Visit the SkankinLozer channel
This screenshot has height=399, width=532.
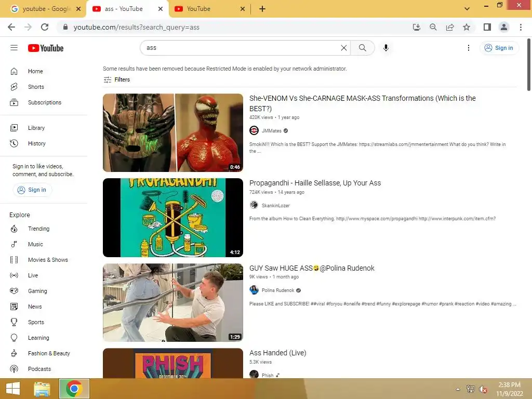(x=275, y=206)
